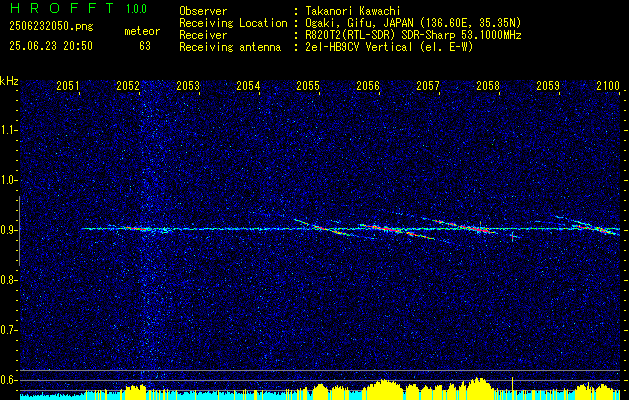The image size is (629, 400).
Task: Click the 1.0 kHz frequency label
Action: click(x=8, y=180)
